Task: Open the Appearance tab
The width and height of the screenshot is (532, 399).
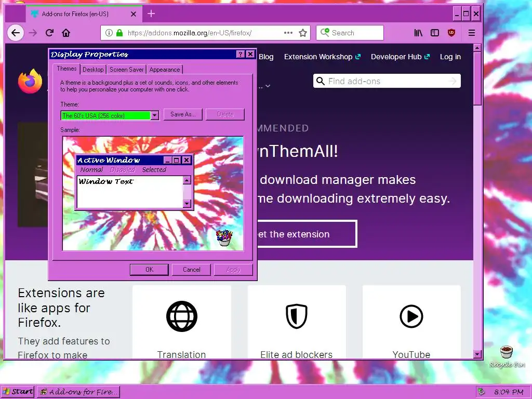Action: [x=165, y=70]
